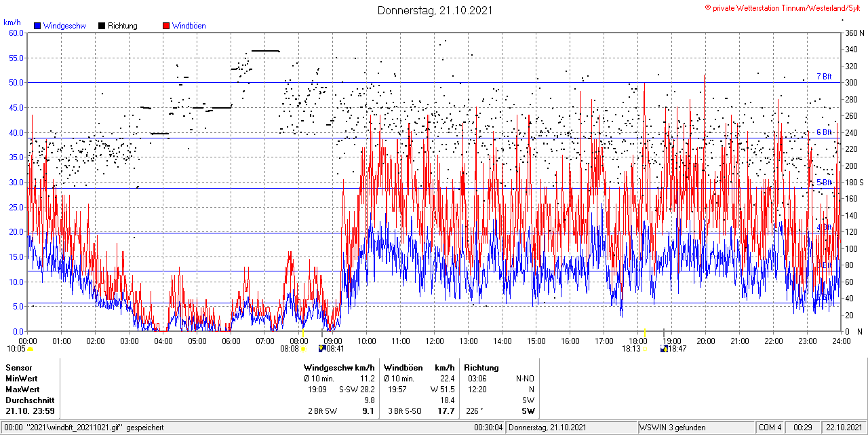Click the MaxWert row label
Viewport: 868px width, 435px height.
tap(22, 390)
